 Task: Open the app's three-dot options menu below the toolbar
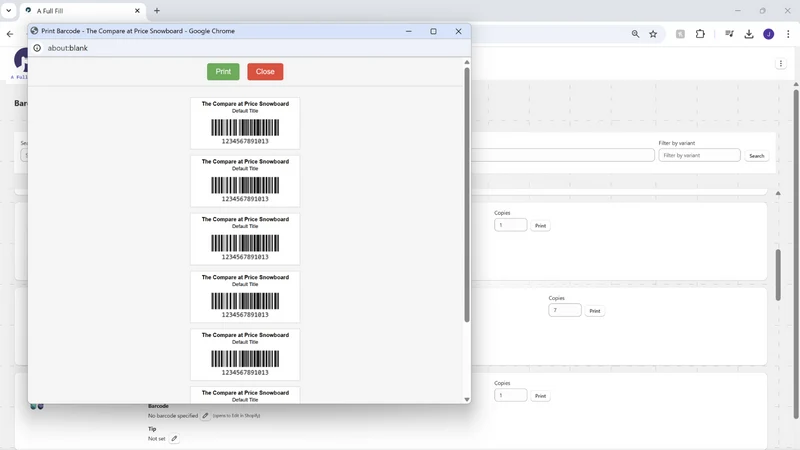click(x=781, y=64)
